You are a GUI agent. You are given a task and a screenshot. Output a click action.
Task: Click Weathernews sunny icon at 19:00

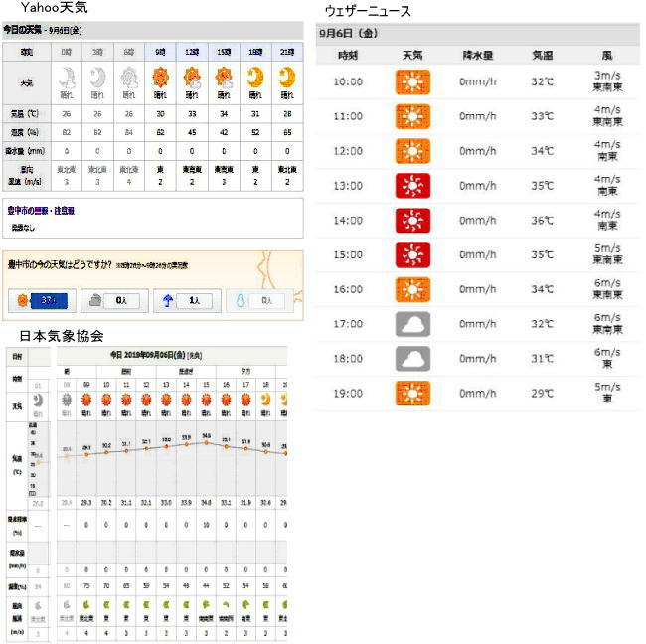[x=412, y=394]
